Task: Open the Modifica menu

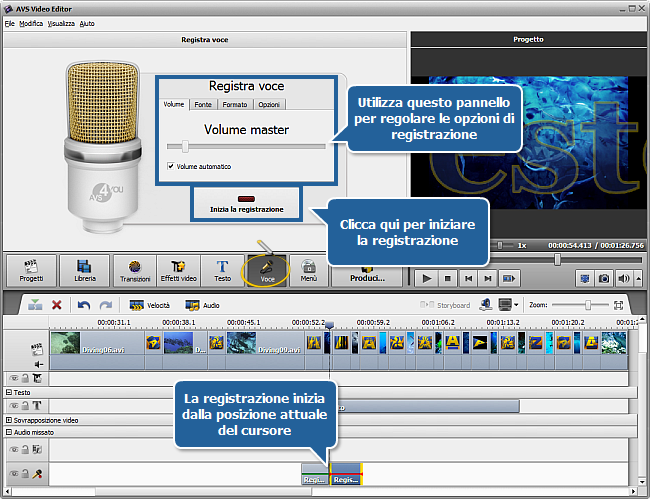Action: click(31, 22)
